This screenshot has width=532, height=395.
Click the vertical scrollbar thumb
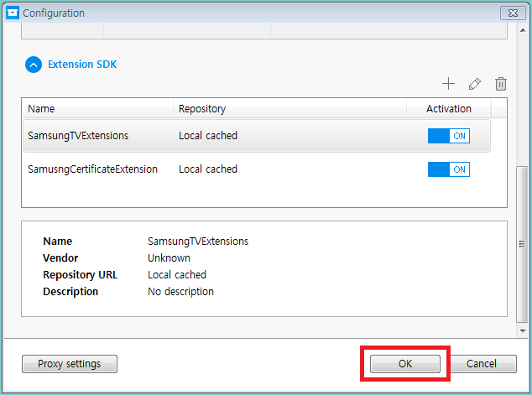click(x=523, y=243)
